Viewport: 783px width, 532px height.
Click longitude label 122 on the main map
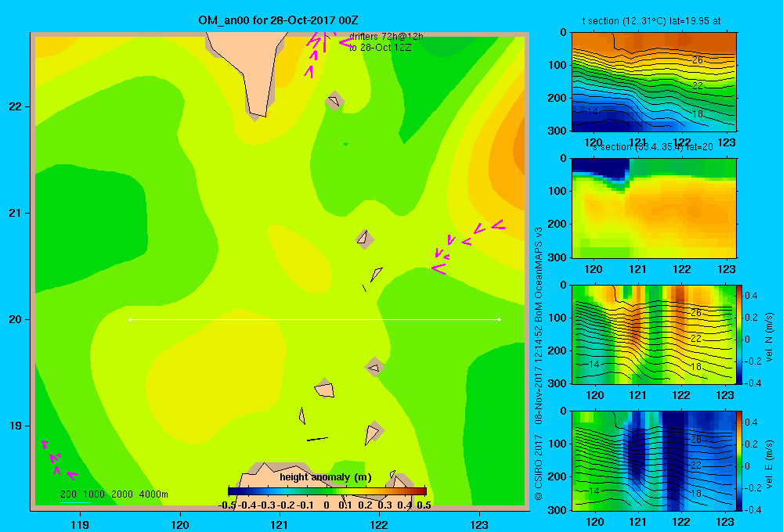(380, 524)
